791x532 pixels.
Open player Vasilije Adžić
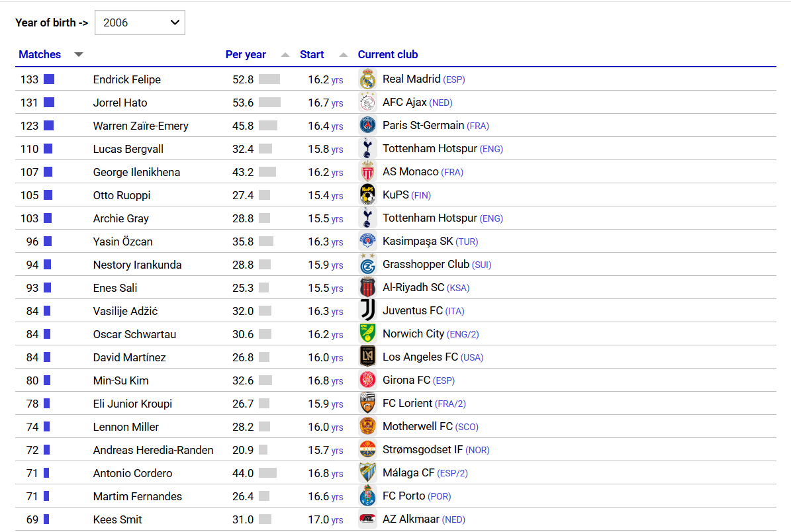125,312
